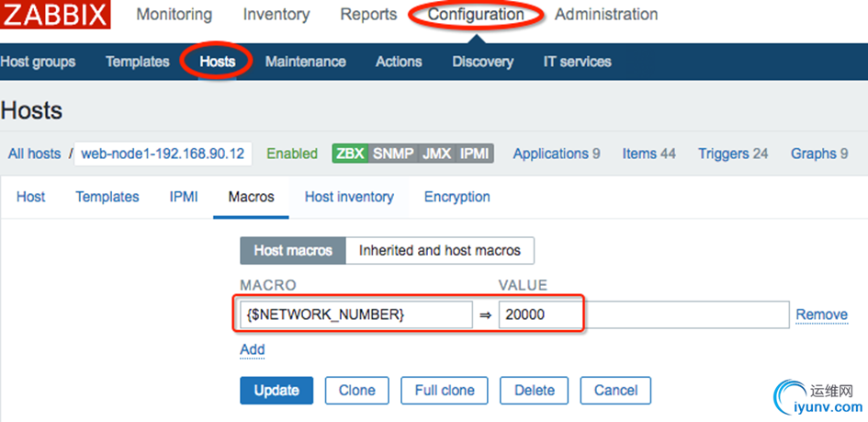Go to the Templates section
Screen dimensions: 868x422
(x=137, y=62)
